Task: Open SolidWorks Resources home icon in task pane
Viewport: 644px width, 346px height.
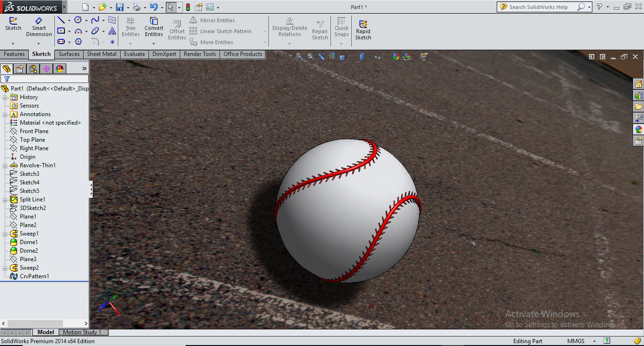Action: coord(638,84)
